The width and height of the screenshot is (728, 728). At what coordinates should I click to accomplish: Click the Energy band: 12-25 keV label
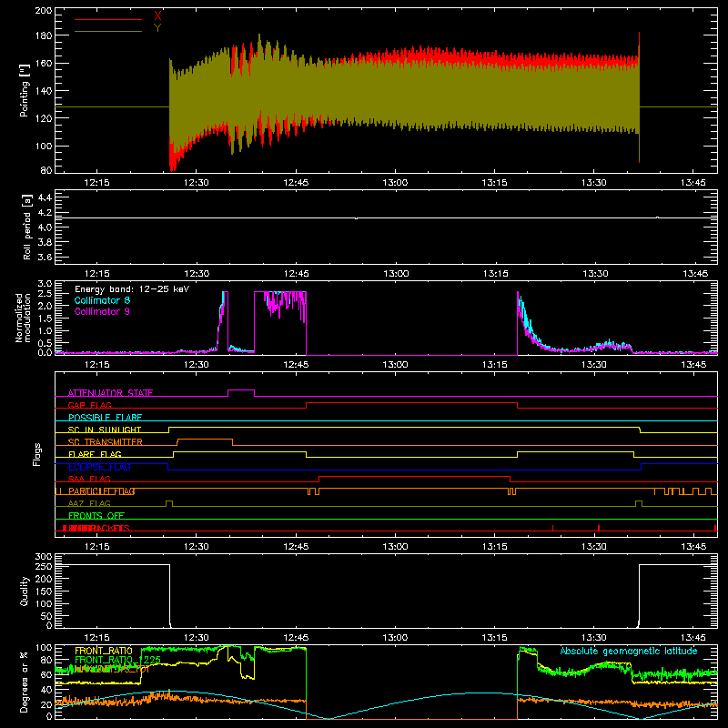tap(132, 289)
